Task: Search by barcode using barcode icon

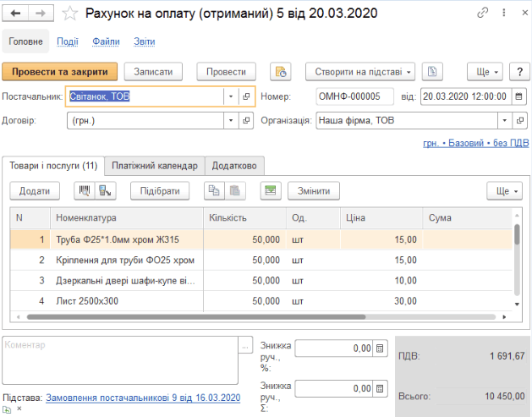Action: pos(85,190)
